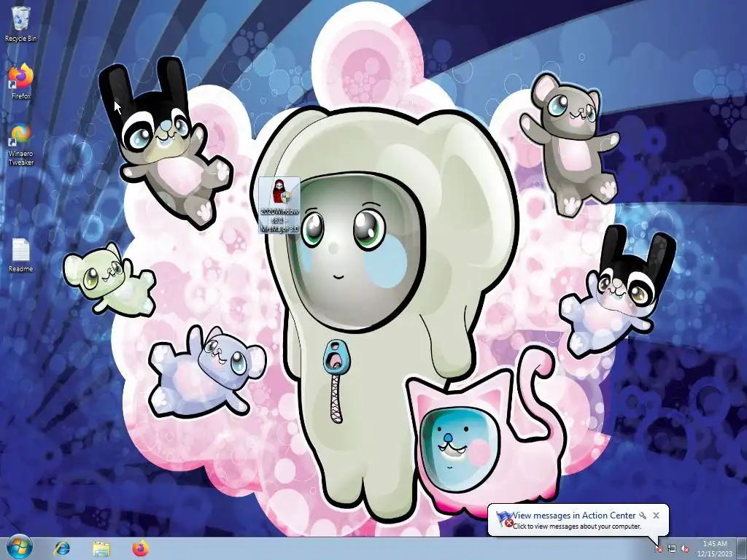
Task: Launch Firefox from the taskbar
Action: pos(140,548)
